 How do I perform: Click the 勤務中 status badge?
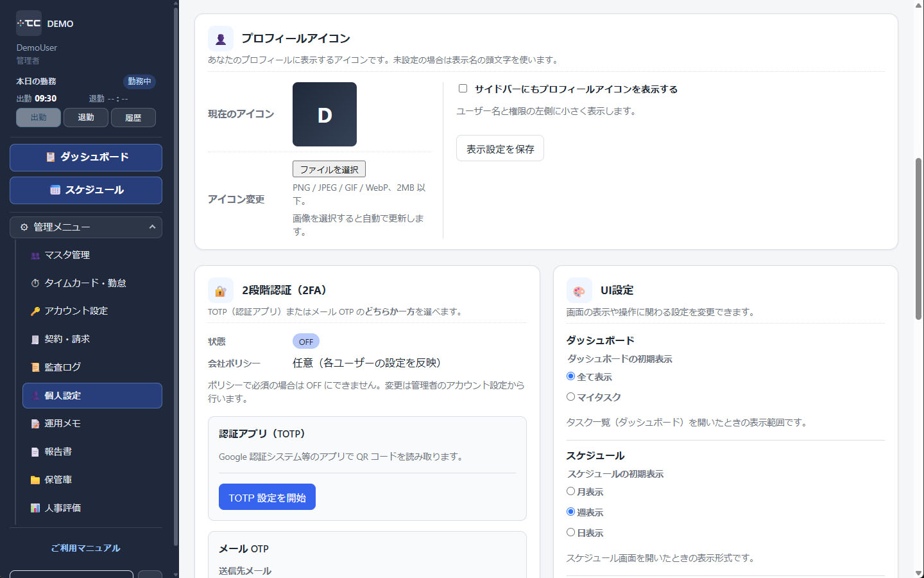(139, 82)
